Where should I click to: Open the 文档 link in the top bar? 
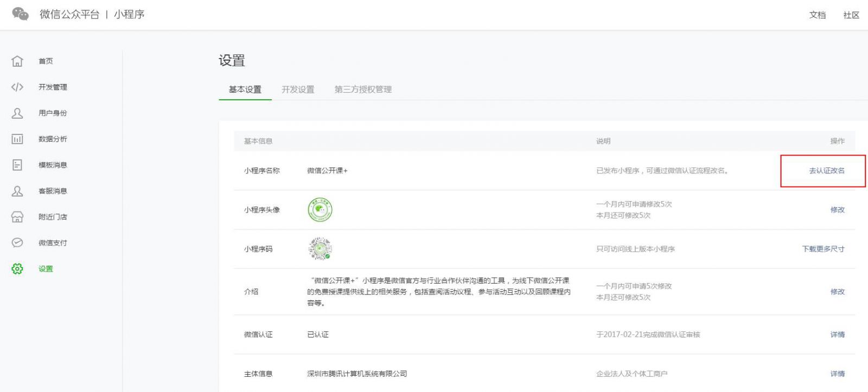(x=818, y=15)
